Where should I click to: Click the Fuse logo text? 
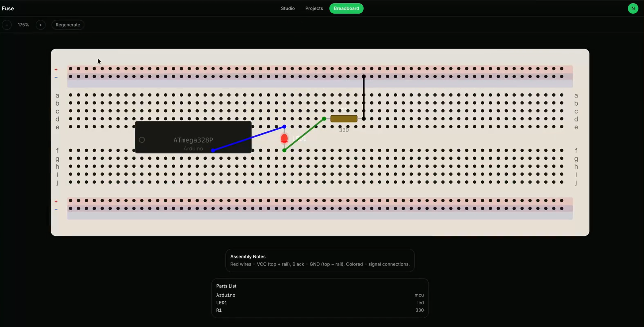8,8
